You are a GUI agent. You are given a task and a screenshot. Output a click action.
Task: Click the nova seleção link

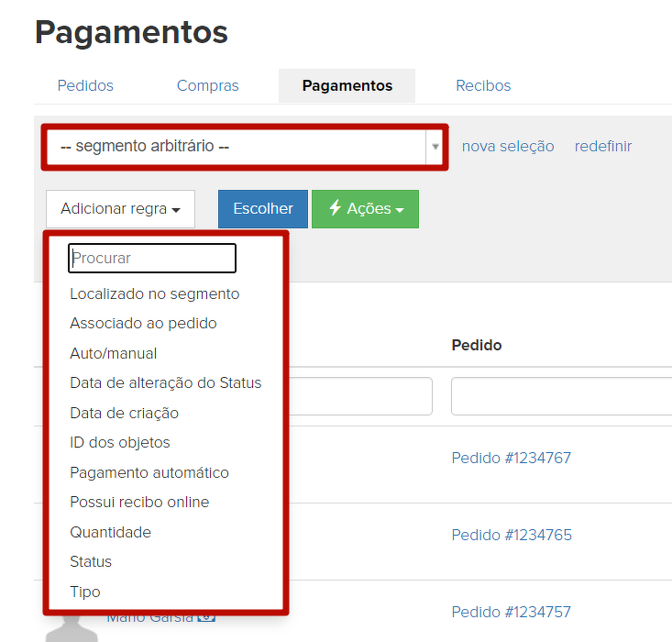507,147
